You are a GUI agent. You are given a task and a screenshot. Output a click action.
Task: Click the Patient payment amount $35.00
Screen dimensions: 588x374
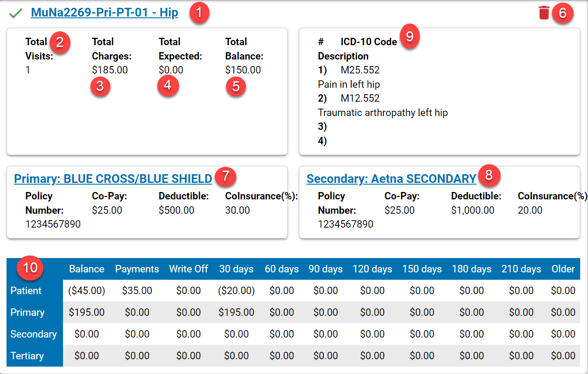tap(137, 291)
